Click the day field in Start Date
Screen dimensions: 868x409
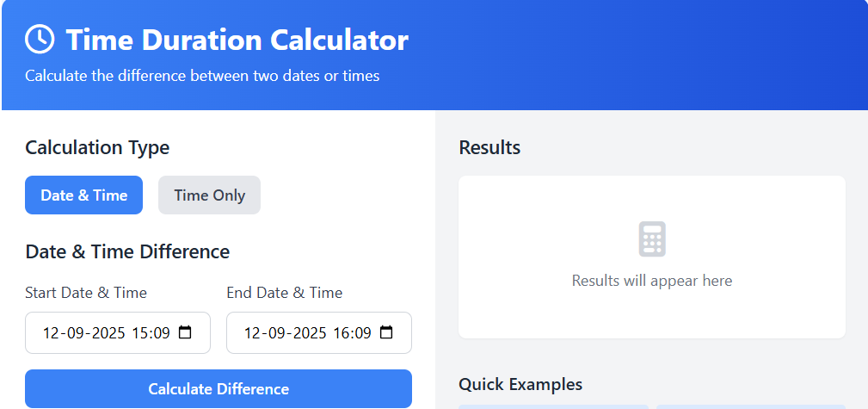51,333
